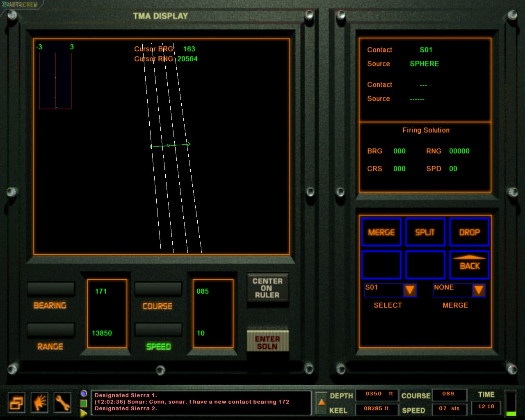Click the green square message filter
Viewport: 525px width, 420px height.
pyautogui.click(x=84, y=404)
